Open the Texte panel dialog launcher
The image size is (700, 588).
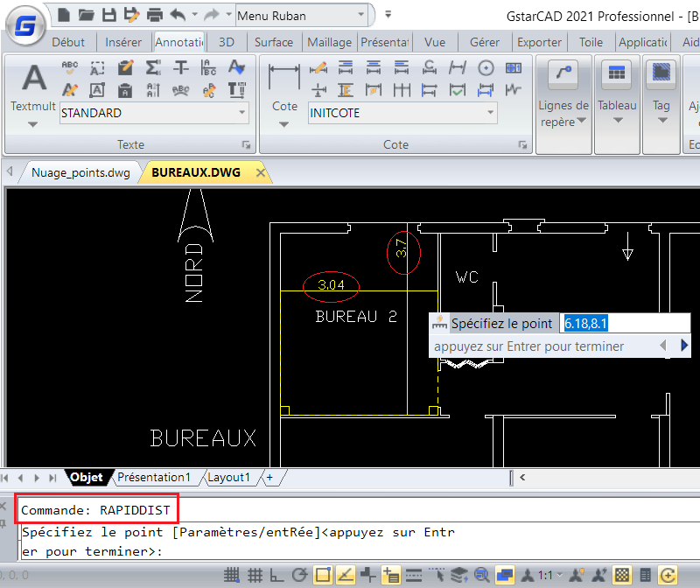coord(246,144)
